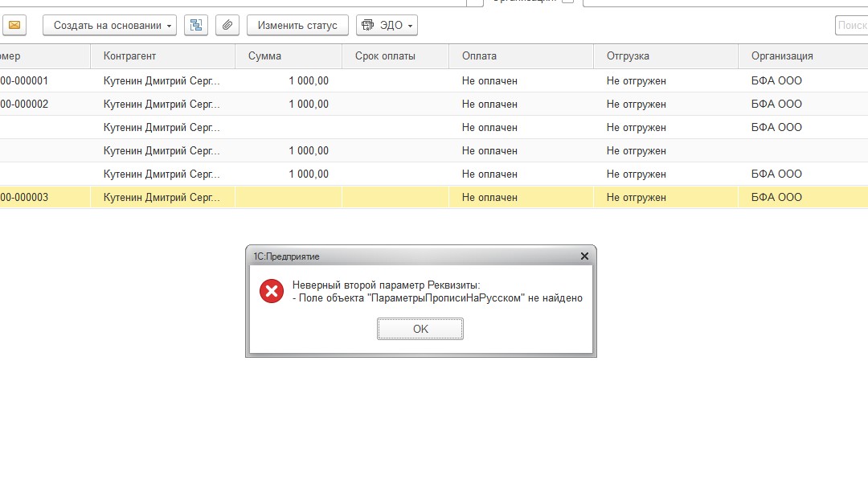Sort by the Контрагент column header
The height and width of the screenshot is (488, 868).
(x=129, y=56)
